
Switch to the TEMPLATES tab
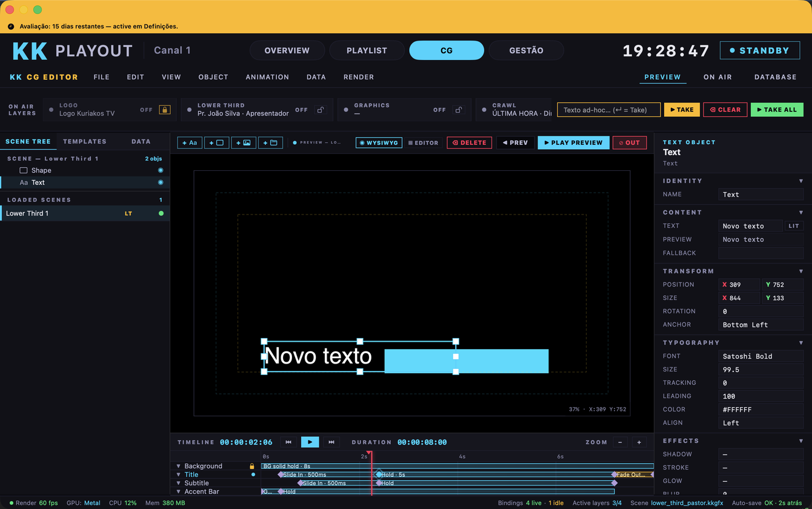click(x=85, y=141)
